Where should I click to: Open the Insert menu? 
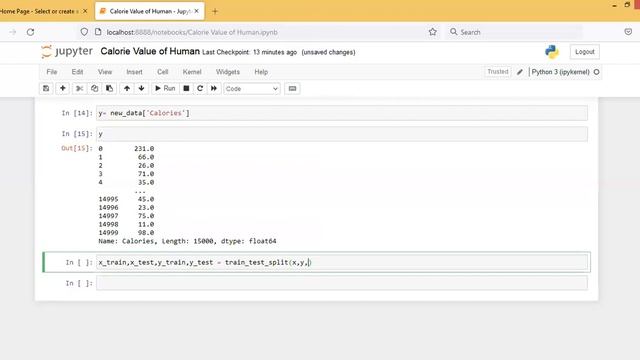(134, 72)
